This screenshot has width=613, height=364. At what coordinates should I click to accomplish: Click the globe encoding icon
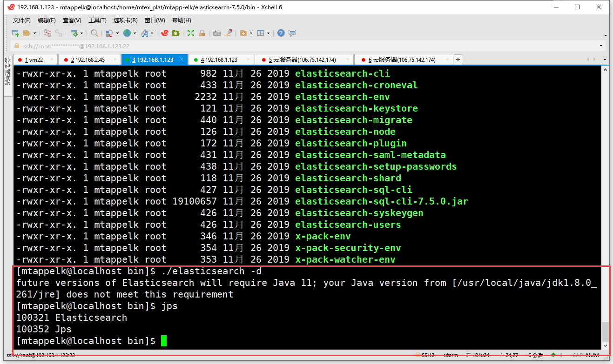pyautogui.click(x=127, y=33)
